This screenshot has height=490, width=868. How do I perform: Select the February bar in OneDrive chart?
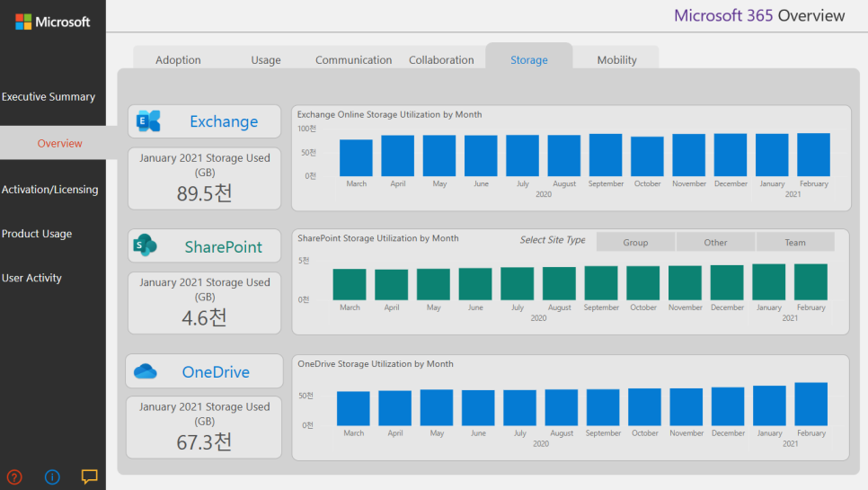click(x=811, y=404)
